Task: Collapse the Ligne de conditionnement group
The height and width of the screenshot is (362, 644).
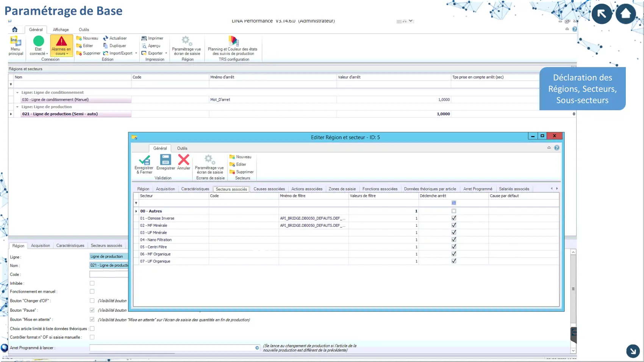Action: pos(17,92)
